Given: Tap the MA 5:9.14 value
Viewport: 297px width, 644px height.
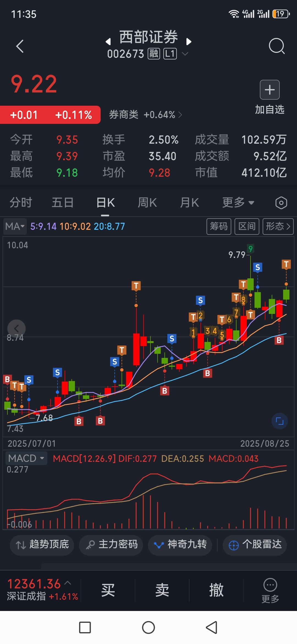Looking at the screenshot, I should click(x=43, y=227).
